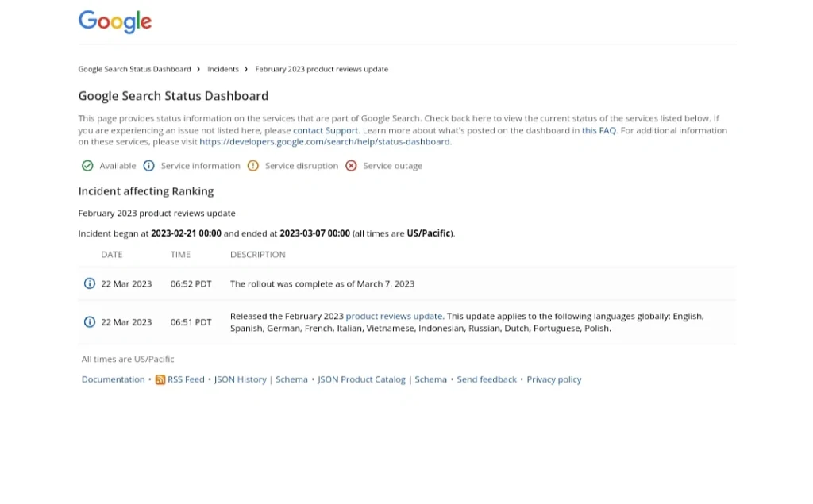Click the red Service outage icon
The image size is (813, 504).
coord(351,166)
